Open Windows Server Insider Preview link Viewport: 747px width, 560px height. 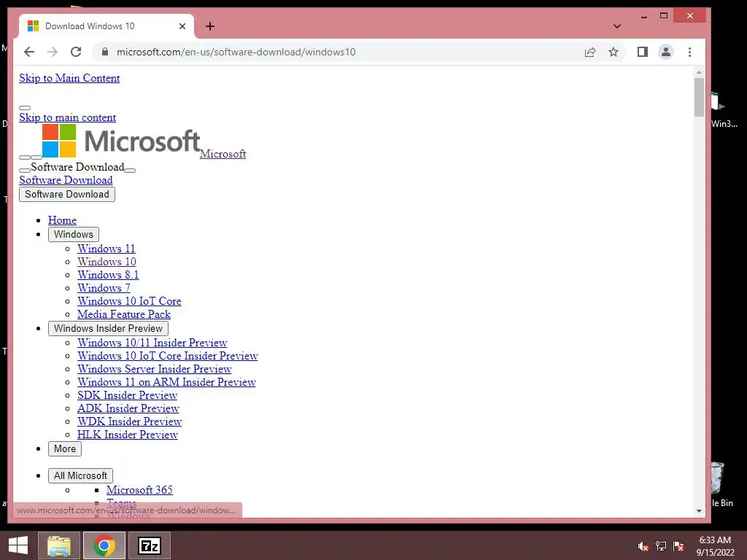pos(155,369)
